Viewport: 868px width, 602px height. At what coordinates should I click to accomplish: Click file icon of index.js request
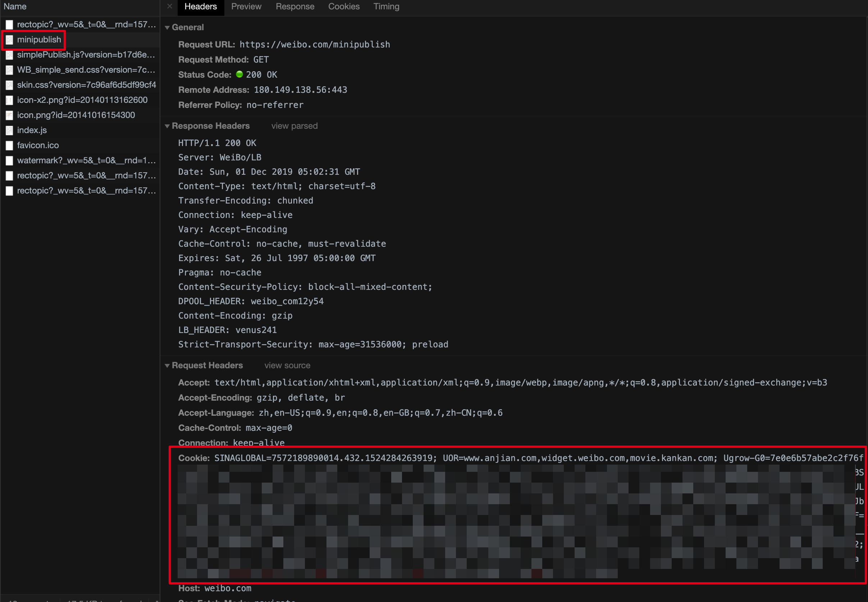coord(9,131)
